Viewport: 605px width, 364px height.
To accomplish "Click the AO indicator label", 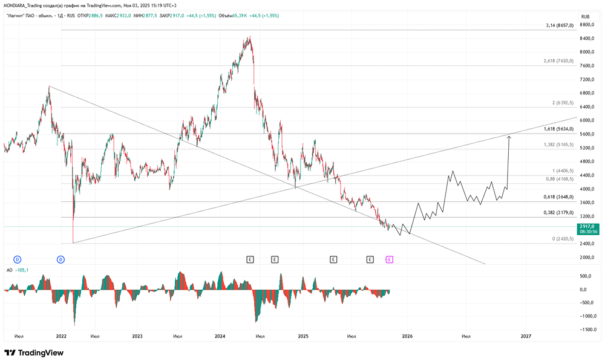I will click(9, 270).
